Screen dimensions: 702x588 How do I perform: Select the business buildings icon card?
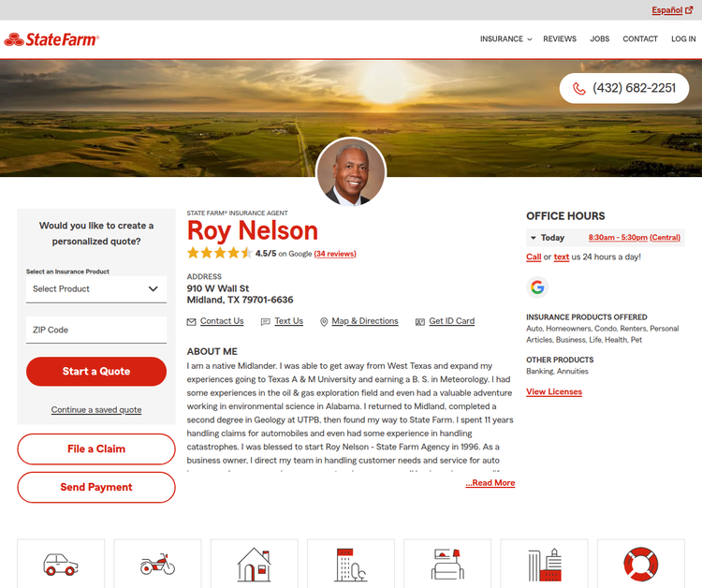(x=545, y=564)
